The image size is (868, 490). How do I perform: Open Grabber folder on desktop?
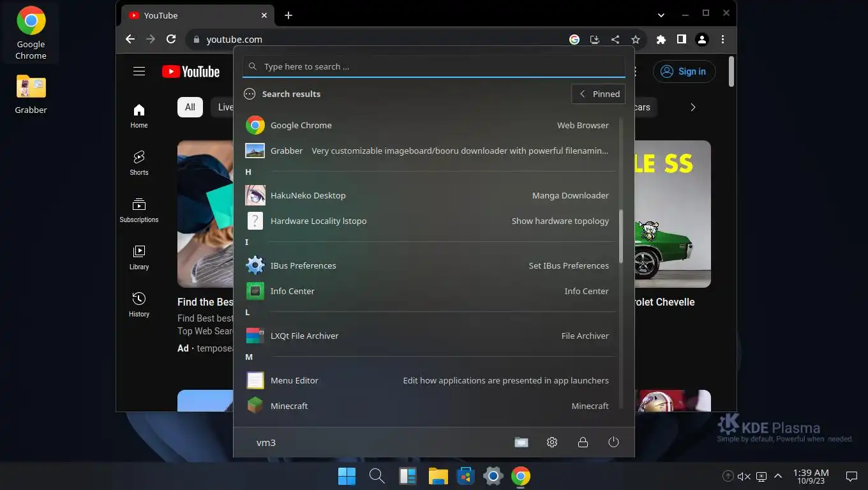(31, 94)
